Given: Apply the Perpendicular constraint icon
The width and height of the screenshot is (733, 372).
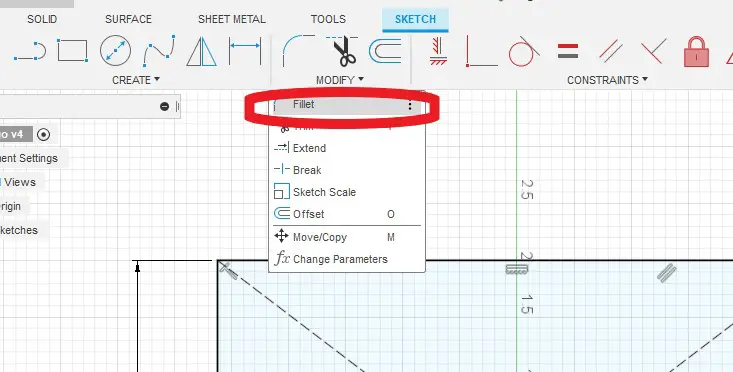Looking at the screenshot, I should [654, 51].
